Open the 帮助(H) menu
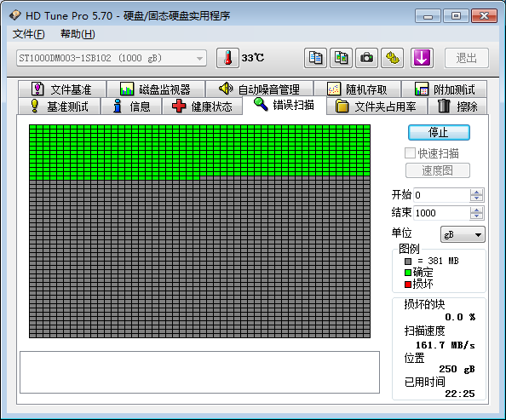The width and height of the screenshot is (506, 420). point(78,34)
